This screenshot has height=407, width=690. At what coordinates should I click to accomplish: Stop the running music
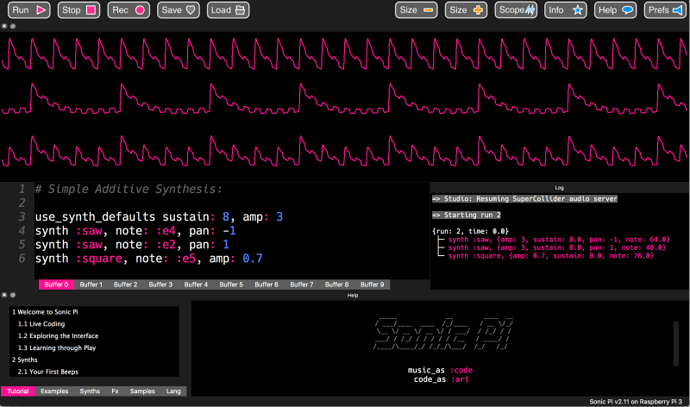point(78,10)
